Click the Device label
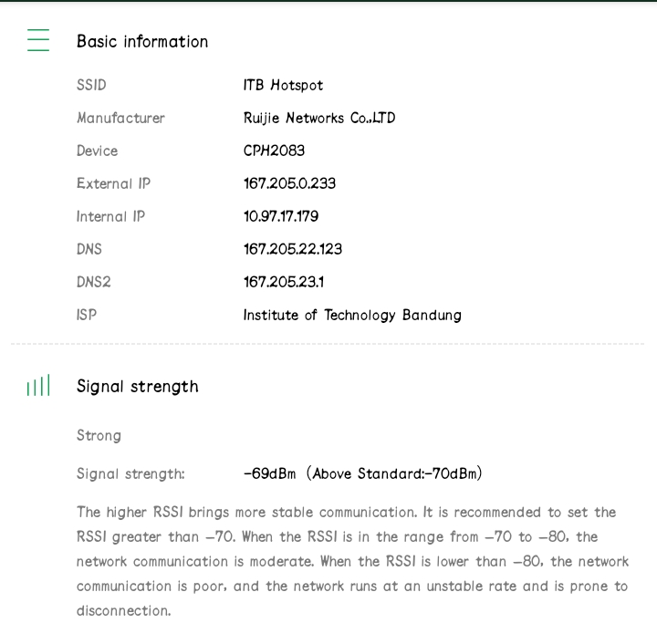The height and width of the screenshot is (644, 657). pos(97,151)
